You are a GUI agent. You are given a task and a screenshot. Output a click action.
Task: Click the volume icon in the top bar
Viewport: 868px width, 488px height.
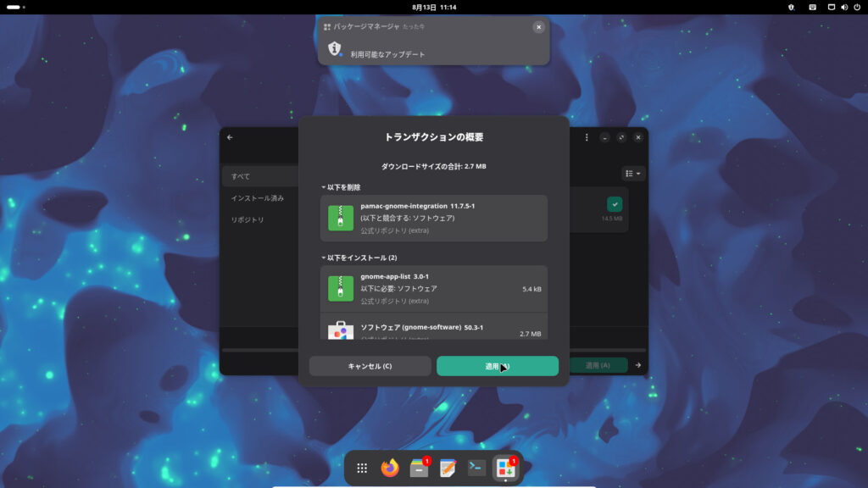click(x=844, y=7)
